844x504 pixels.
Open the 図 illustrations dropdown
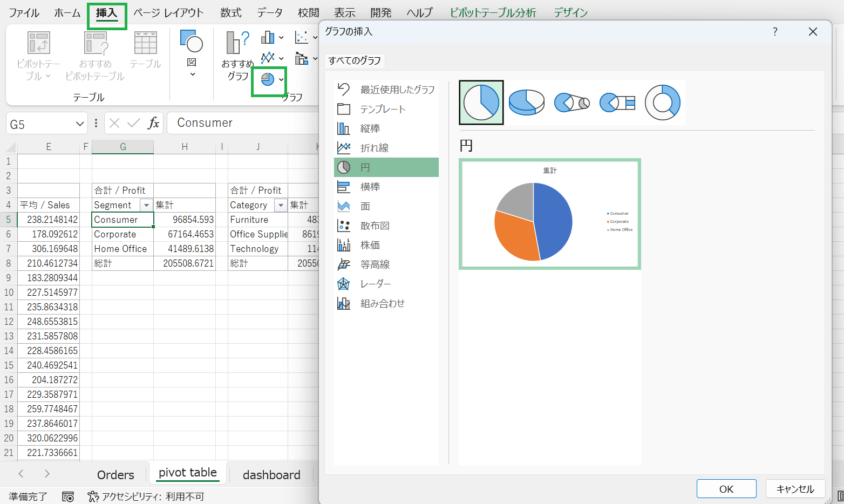[x=192, y=53]
